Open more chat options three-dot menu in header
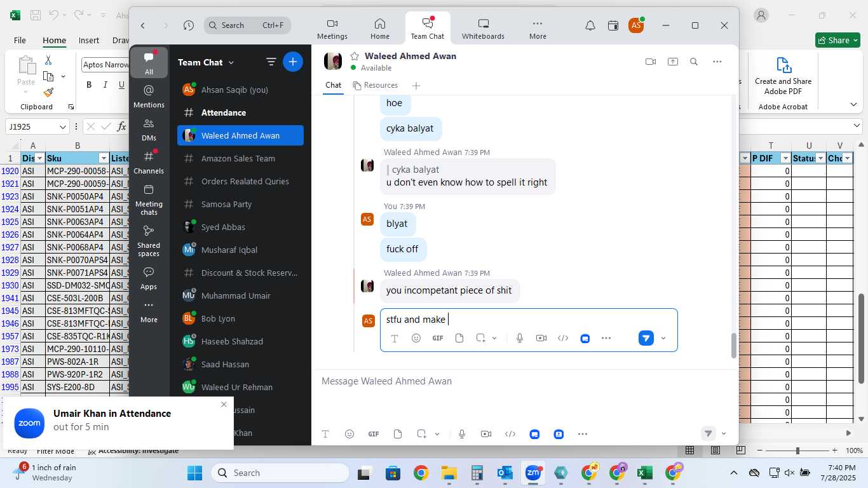 pos(717,62)
